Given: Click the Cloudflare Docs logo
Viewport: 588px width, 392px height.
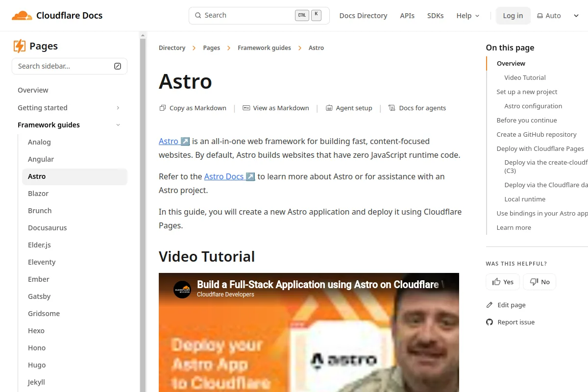Looking at the screenshot, I should coord(57,15).
